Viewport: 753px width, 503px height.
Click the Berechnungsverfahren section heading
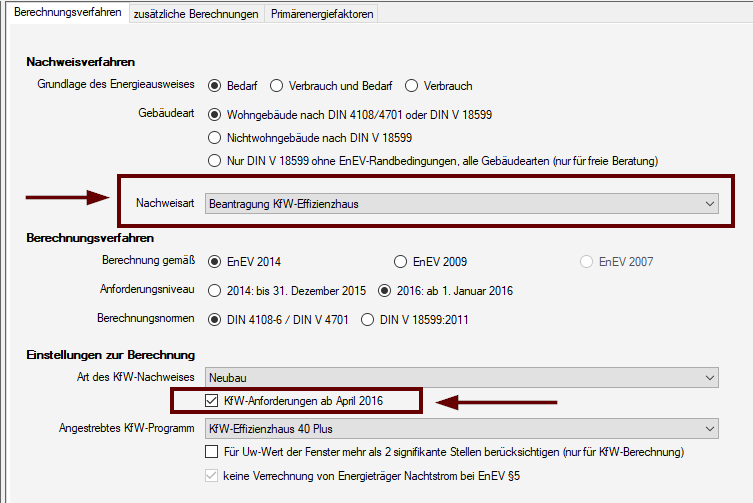(x=90, y=238)
